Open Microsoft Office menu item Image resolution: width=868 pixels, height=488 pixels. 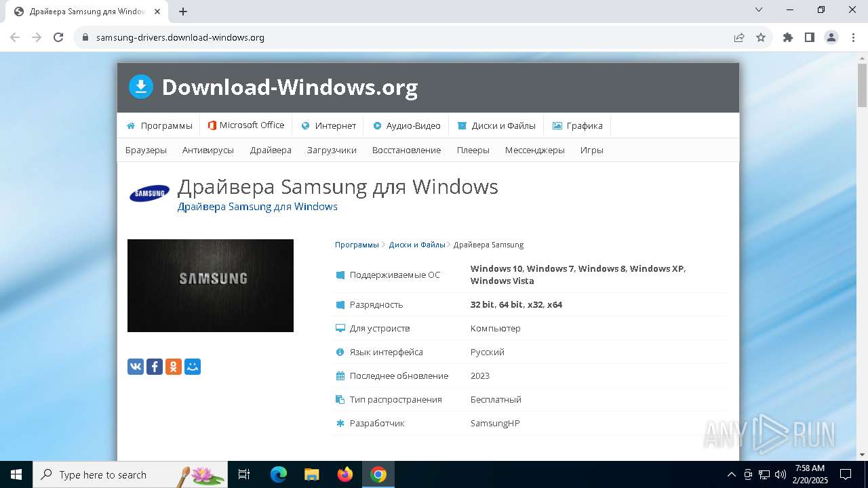coord(246,125)
